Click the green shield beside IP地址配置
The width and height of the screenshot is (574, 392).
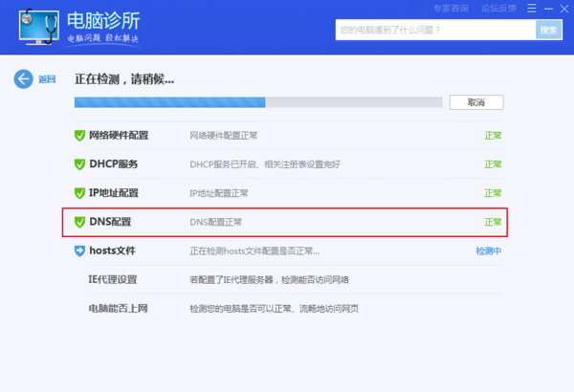point(80,193)
